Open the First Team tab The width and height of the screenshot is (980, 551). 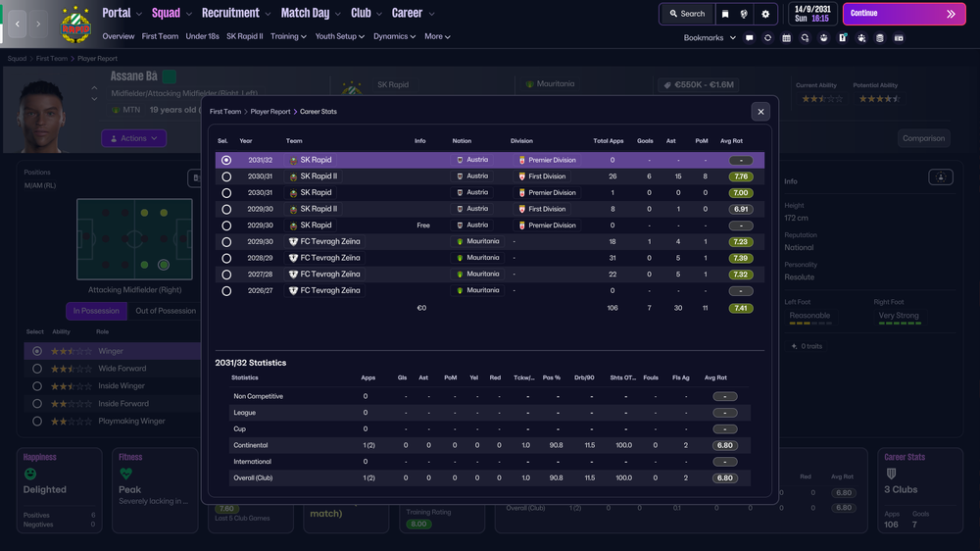tap(160, 36)
